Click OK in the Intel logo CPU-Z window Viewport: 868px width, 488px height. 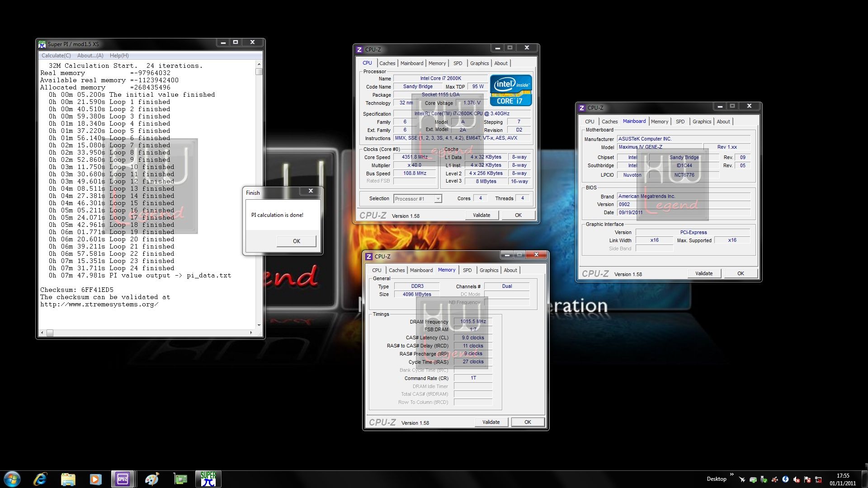click(x=518, y=215)
